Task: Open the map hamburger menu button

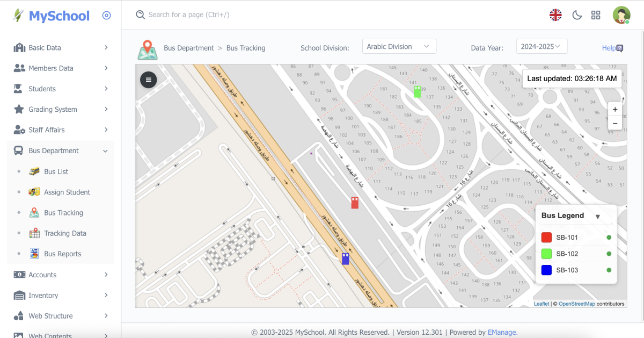Action: [149, 80]
